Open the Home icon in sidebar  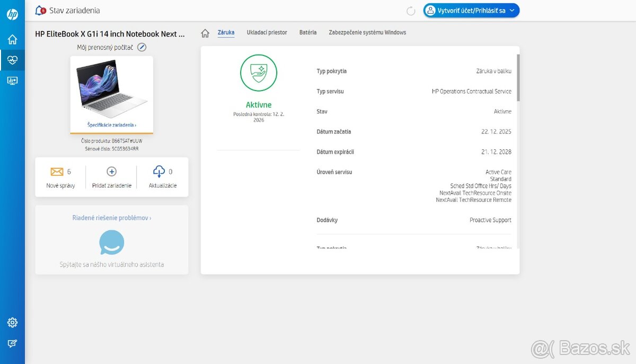pos(12,39)
